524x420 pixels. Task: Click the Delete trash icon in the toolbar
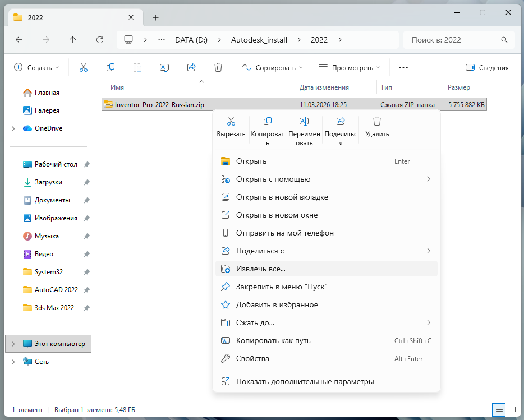[x=218, y=67]
